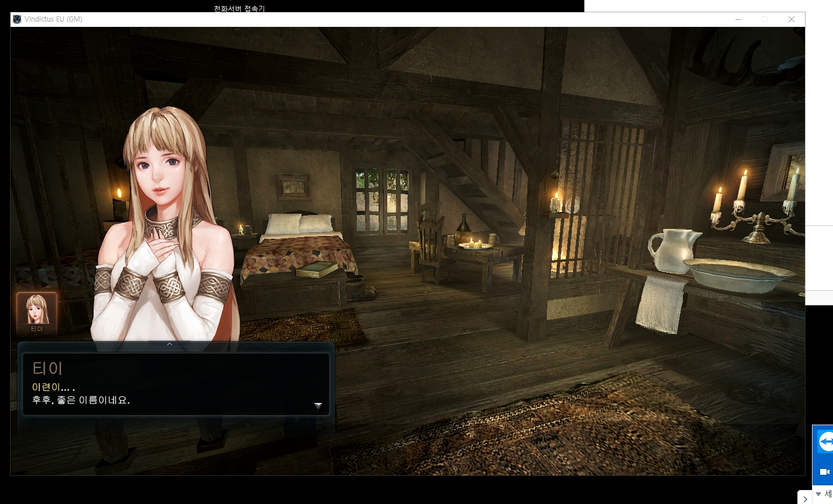This screenshot has height=504, width=833.
Task: Click the dialogue line 후후, 좋은 이름이네요.
Action: (x=81, y=401)
